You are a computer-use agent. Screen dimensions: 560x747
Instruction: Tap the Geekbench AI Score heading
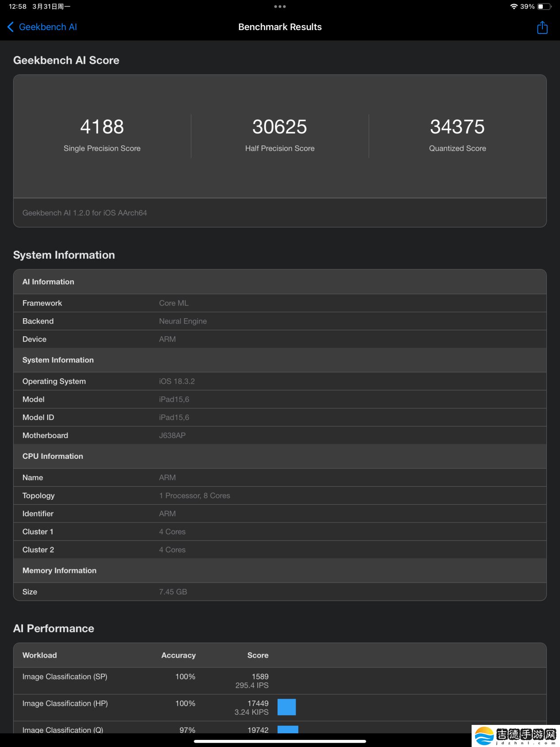tap(66, 60)
